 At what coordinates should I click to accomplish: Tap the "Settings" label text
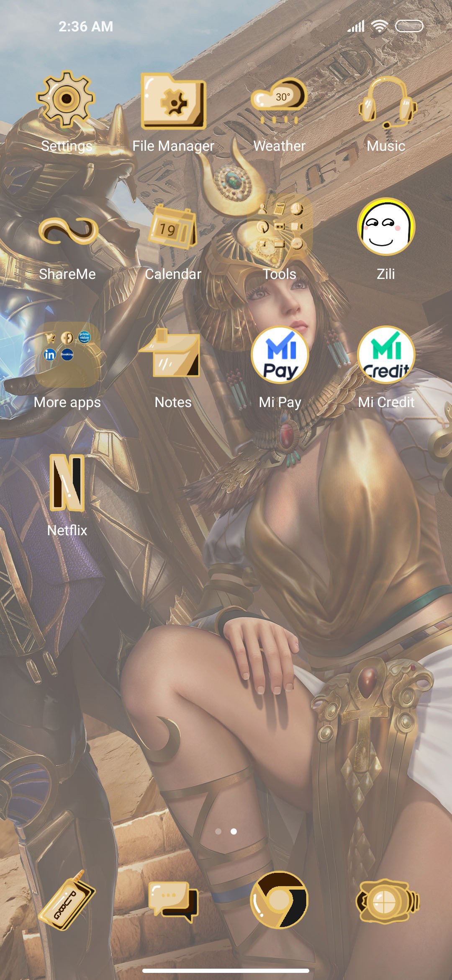pos(67,146)
